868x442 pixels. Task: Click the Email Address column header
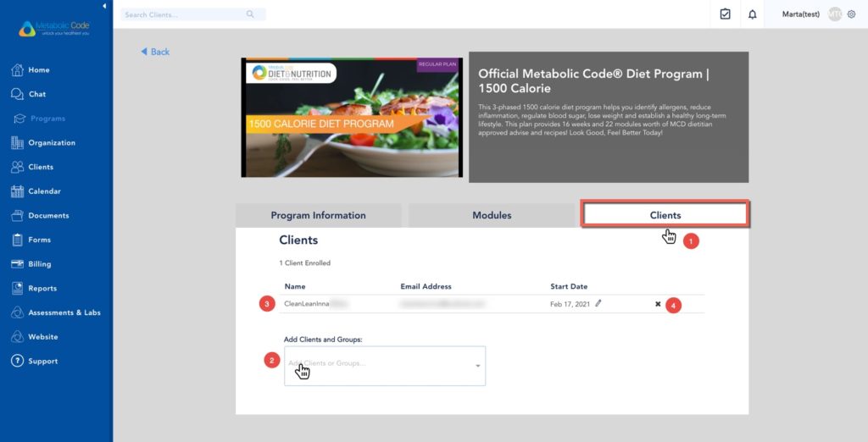[x=426, y=286]
